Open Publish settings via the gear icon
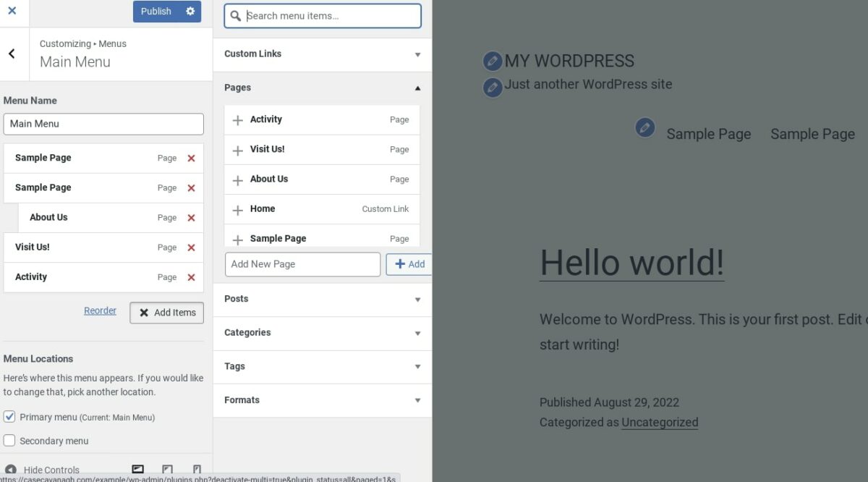This screenshot has height=482, width=868. pyautogui.click(x=190, y=11)
